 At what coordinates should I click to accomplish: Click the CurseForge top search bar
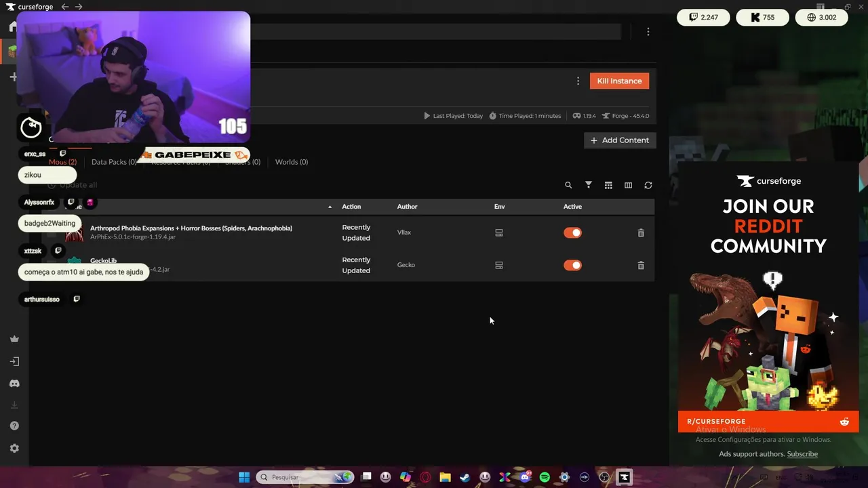coord(434,32)
